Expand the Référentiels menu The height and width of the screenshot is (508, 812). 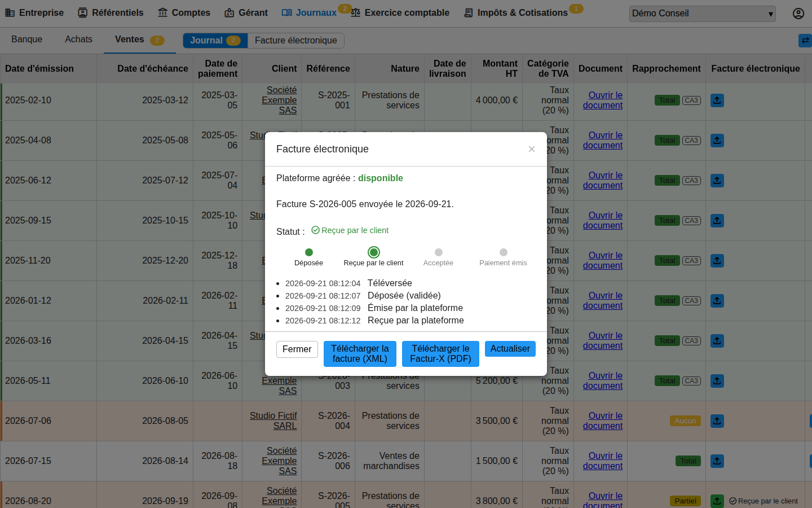point(111,12)
